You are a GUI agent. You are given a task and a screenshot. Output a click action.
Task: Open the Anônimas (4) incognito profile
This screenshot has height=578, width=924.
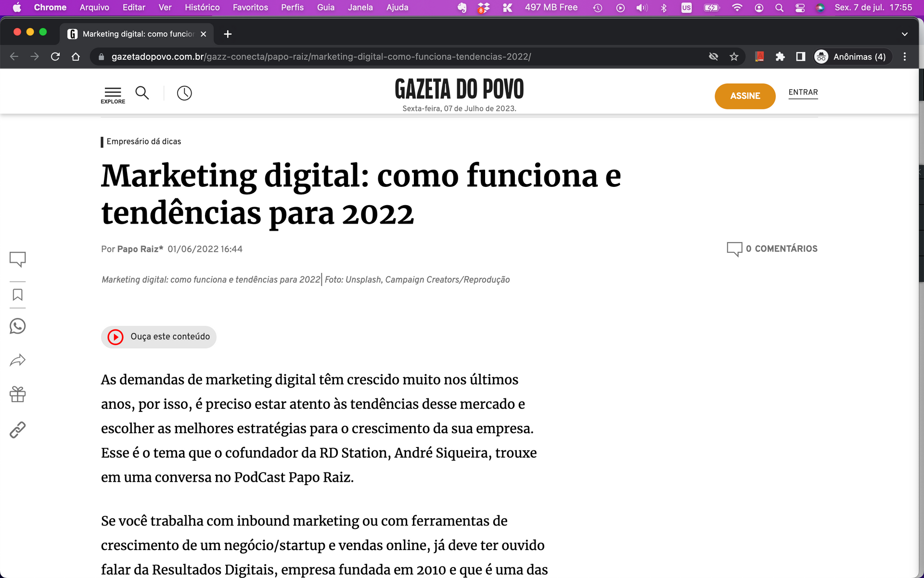(853, 56)
